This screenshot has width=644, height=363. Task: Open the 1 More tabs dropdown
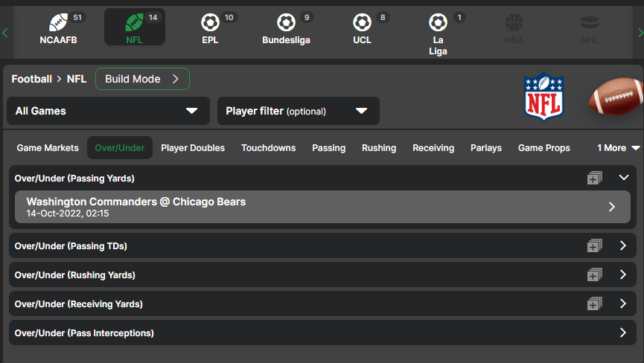point(618,148)
